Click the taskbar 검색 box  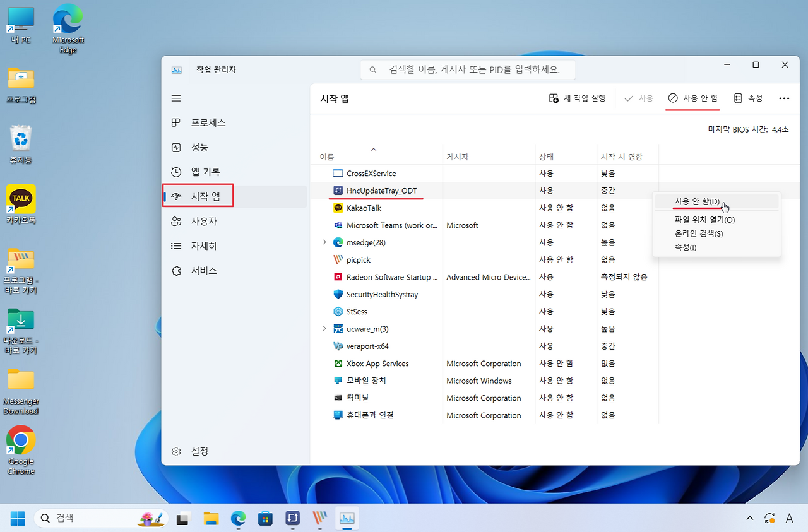(x=101, y=519)
